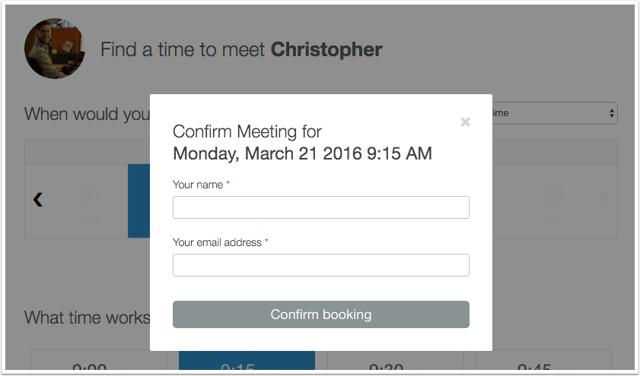The image size is (640, 376).
Task: Choose the 9:00 time slot
Action: pos(98,361)
